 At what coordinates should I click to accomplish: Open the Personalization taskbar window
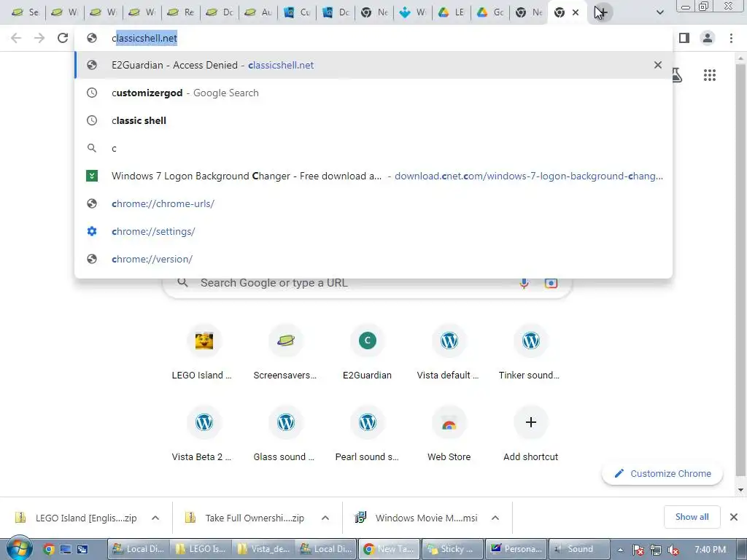pos(516,549)
